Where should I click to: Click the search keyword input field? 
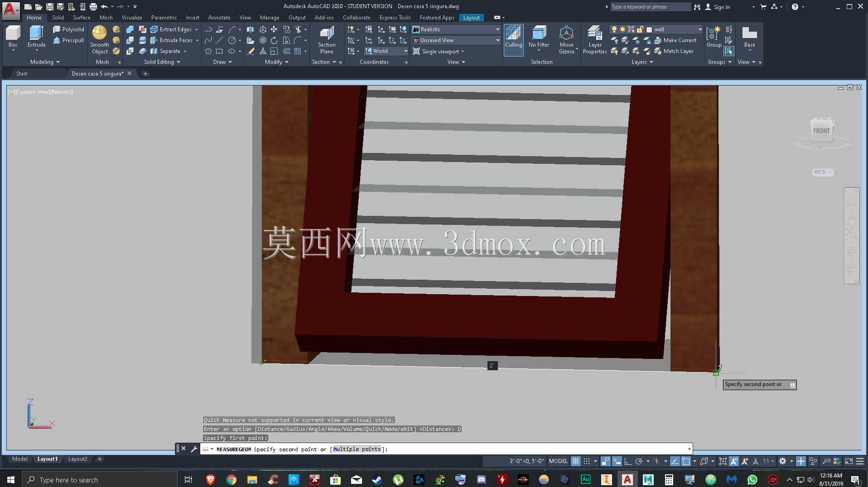pos(651,7)
